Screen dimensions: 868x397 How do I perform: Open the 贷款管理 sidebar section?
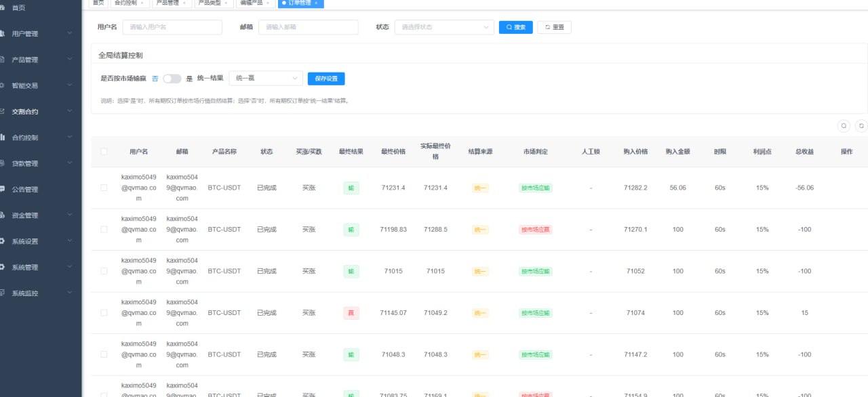pos(31,163)
